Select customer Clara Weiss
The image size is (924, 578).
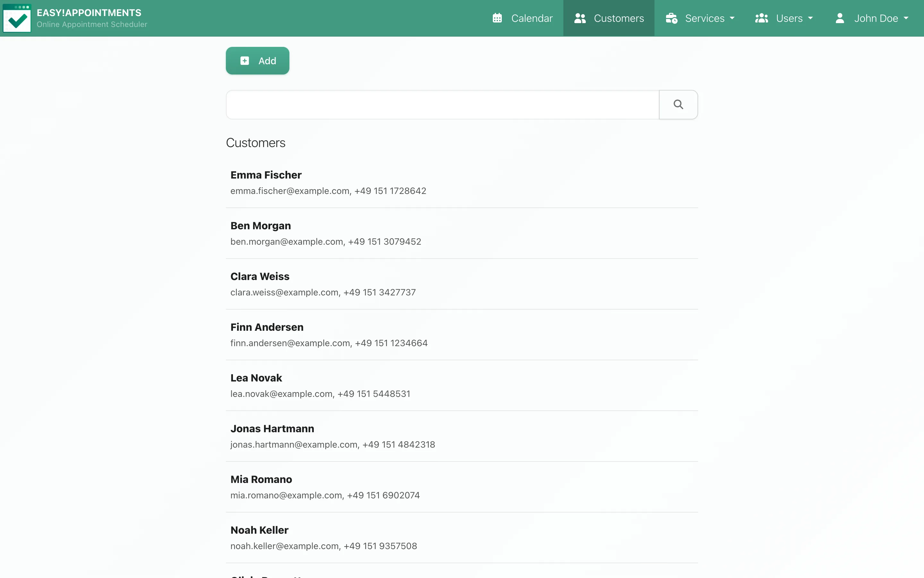point(462,284)
